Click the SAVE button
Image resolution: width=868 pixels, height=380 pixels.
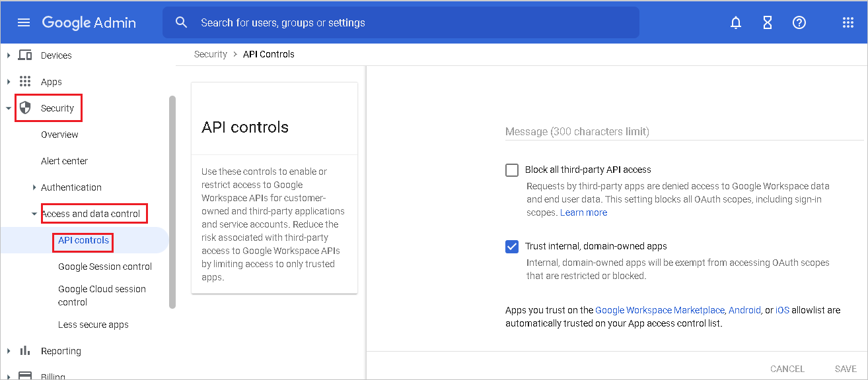[x=846, y=369]
